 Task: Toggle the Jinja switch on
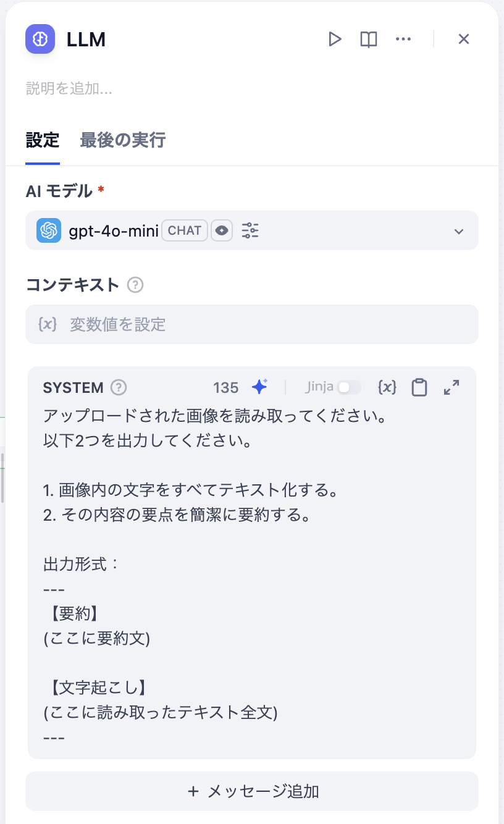tap(349, 387)
